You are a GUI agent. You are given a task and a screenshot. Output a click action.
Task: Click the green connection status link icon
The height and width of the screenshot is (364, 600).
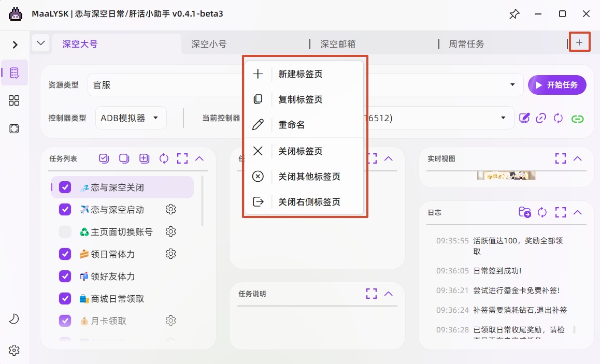[x=577, y=119]
